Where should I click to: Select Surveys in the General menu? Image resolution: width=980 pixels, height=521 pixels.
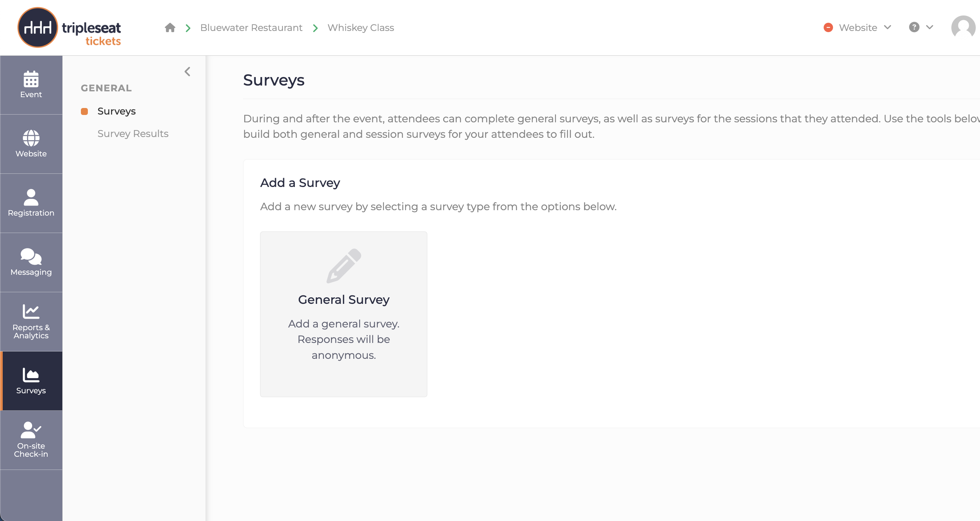(x=117, y=111)
